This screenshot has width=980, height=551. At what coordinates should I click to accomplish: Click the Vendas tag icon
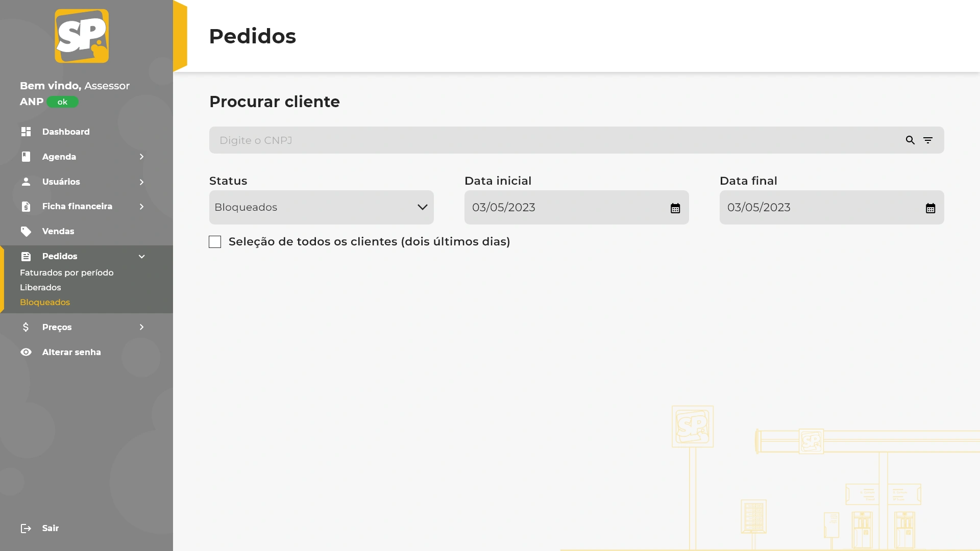tap(26, 232)
